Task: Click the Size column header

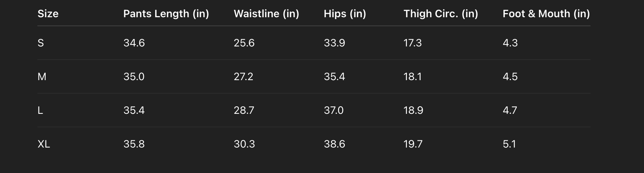Action: (x=48, y=14)
